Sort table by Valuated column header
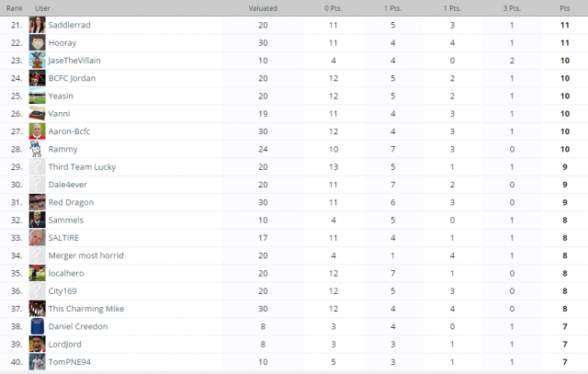 (x=263, y=8)
